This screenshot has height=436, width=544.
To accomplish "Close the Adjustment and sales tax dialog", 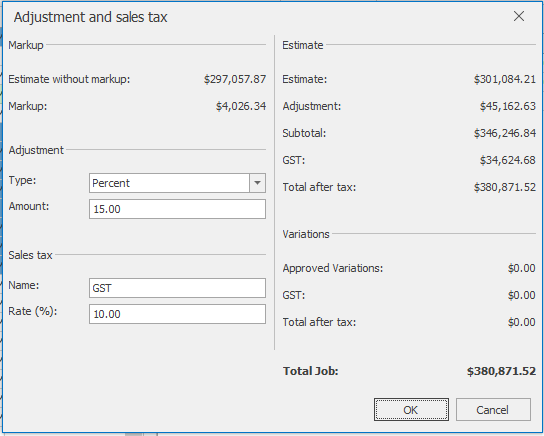I will pyautogui.click(x=519, y=16).
